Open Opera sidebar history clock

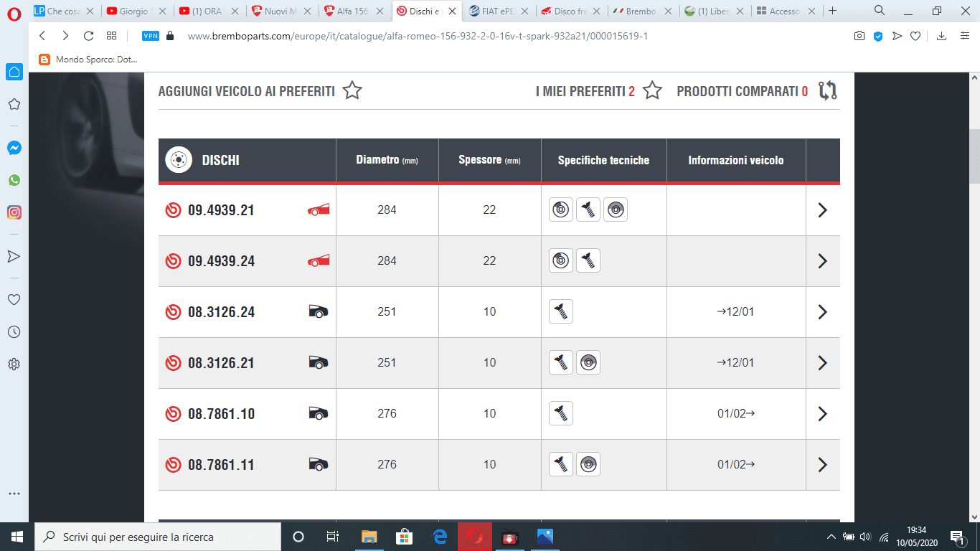tap(14, 331)
